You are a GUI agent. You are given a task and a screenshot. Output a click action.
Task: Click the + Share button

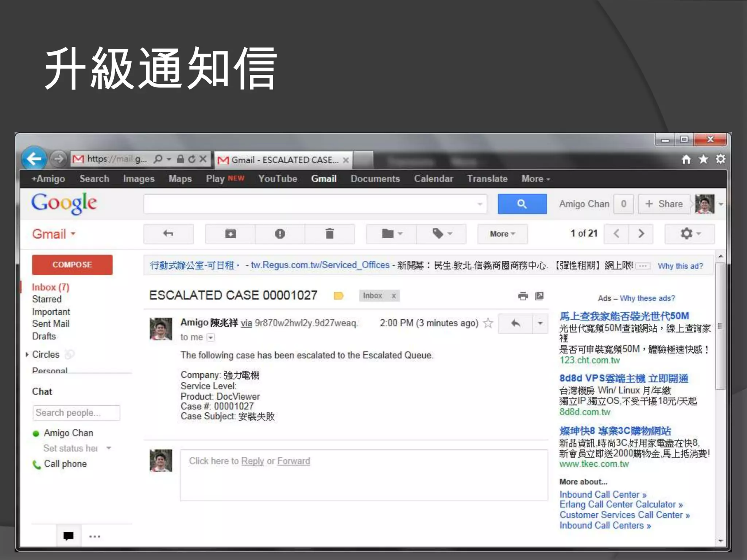click(x=664, y=204)
